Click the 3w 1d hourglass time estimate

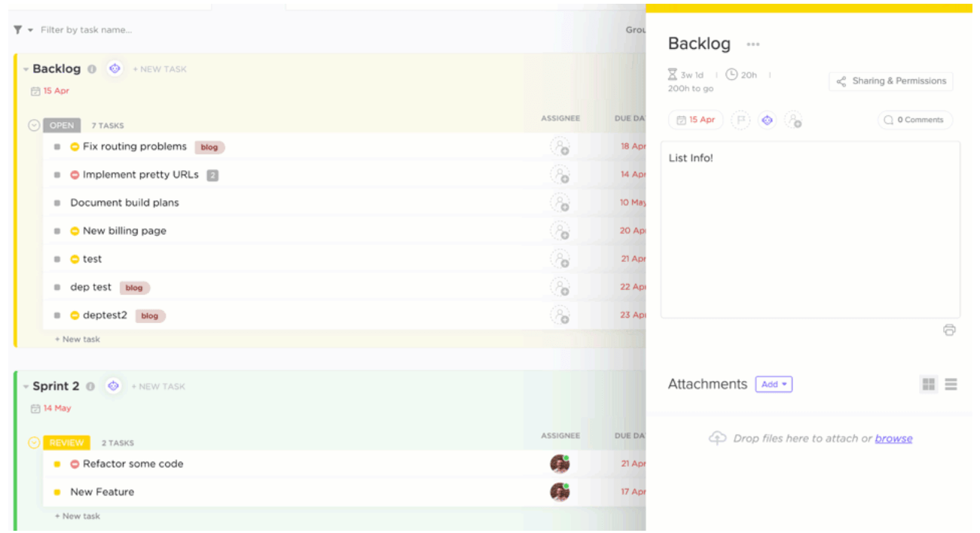click(x=685, y=75)
